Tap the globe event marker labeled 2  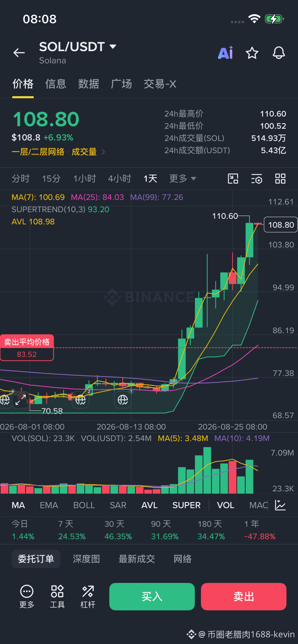80,400
